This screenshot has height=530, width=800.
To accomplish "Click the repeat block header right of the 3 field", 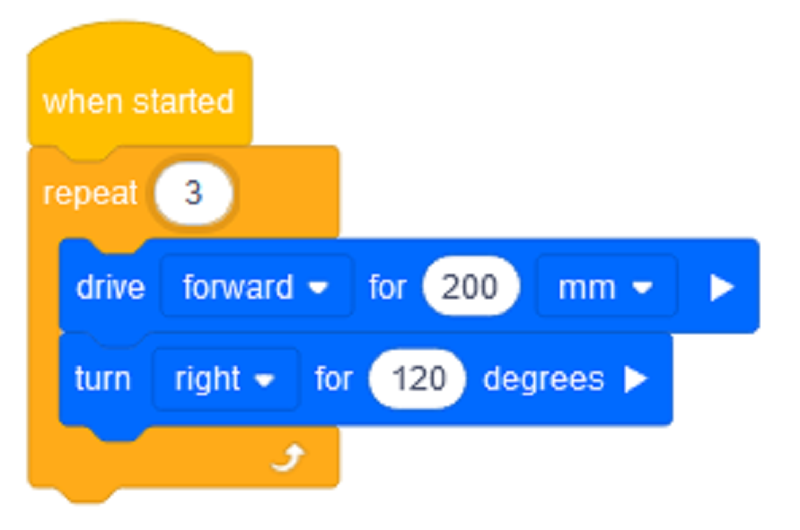I will (x=288, y=193).
